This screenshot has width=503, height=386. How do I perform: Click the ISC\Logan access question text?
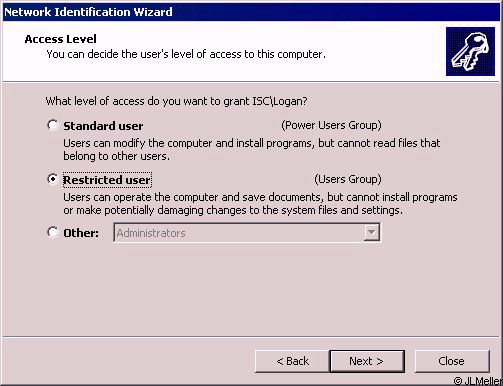tap(176, 101)
